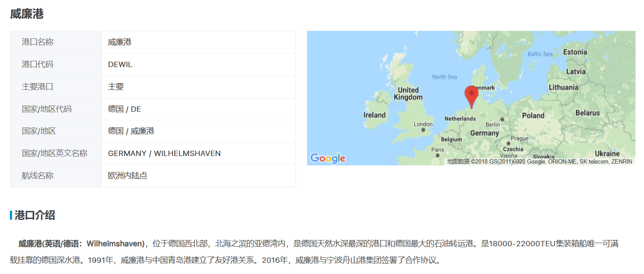Screen dimensions: 644x274
Task: Click the 德国 / DE country code value
Action: point(124,109)
